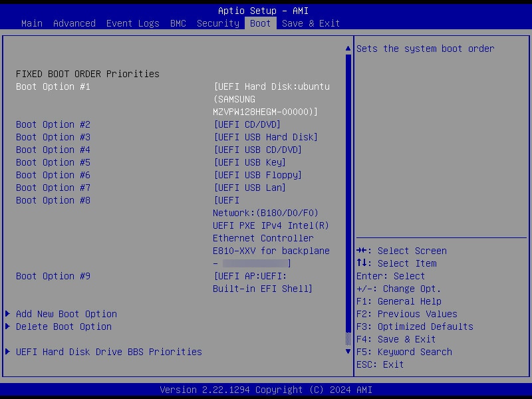This screenshot has height=399, width=532.
Task: Change Boot Option #5 UEFI USB Key value
Action: pyautogui.click(x=250, y=162)
